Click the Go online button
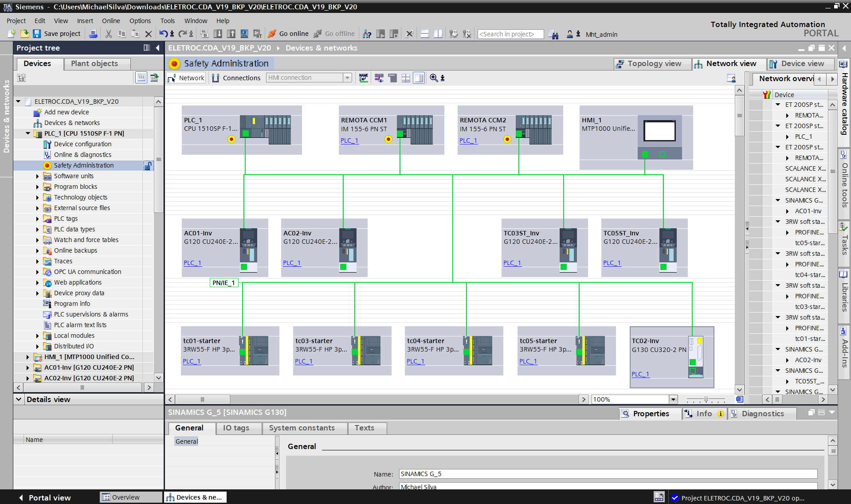 289,34
